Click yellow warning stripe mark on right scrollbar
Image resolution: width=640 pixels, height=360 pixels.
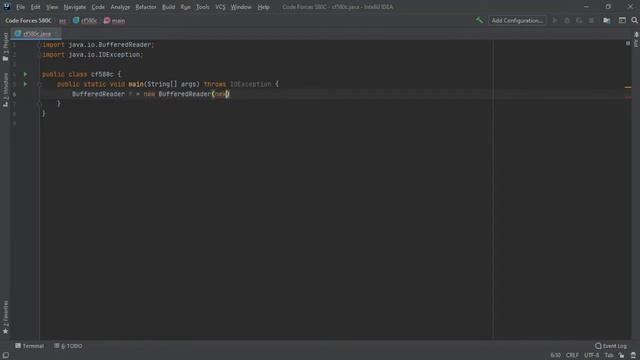pyautogui.click(x=628, y=87)
